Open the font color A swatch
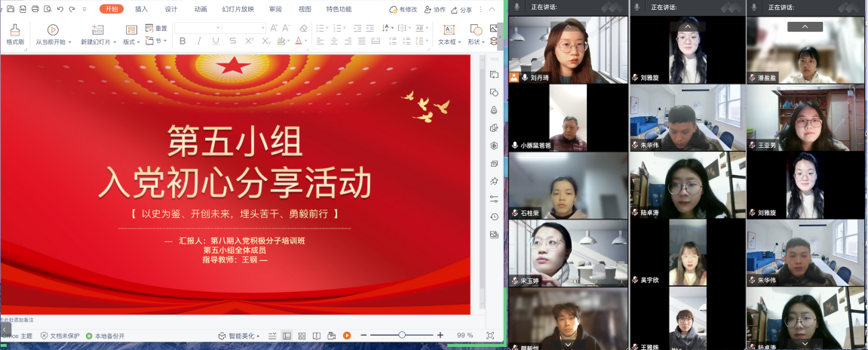This screenshot has width=868, height=350. click(299, 41)
